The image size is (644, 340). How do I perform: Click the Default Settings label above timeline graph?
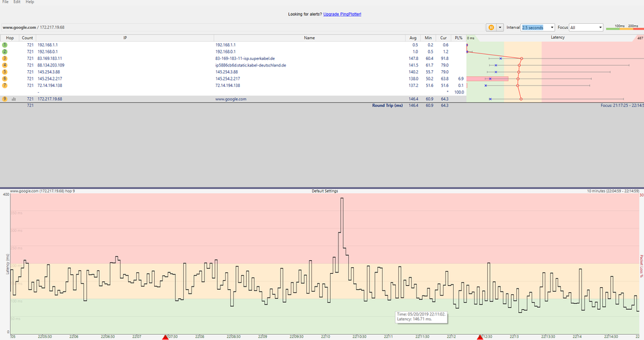pos(325,191)
